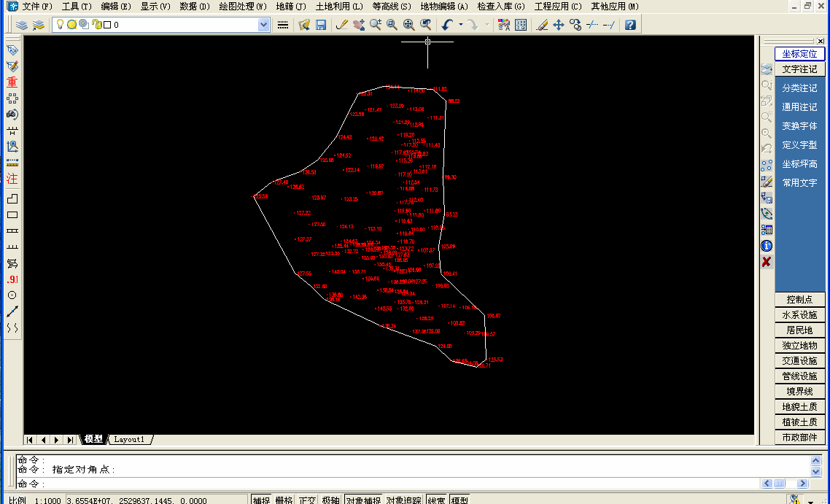Toggle 模型 model space button in status bar

459,500
